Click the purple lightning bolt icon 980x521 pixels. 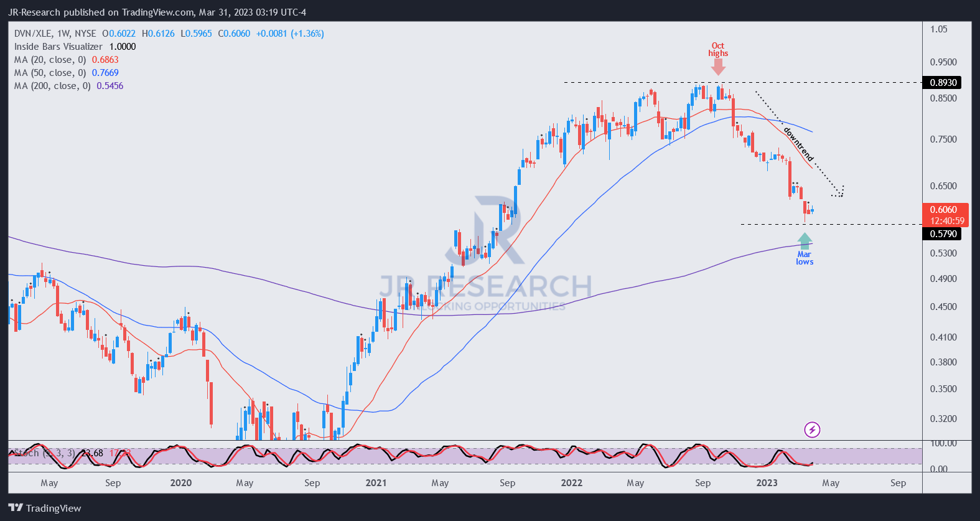point(812,429)
